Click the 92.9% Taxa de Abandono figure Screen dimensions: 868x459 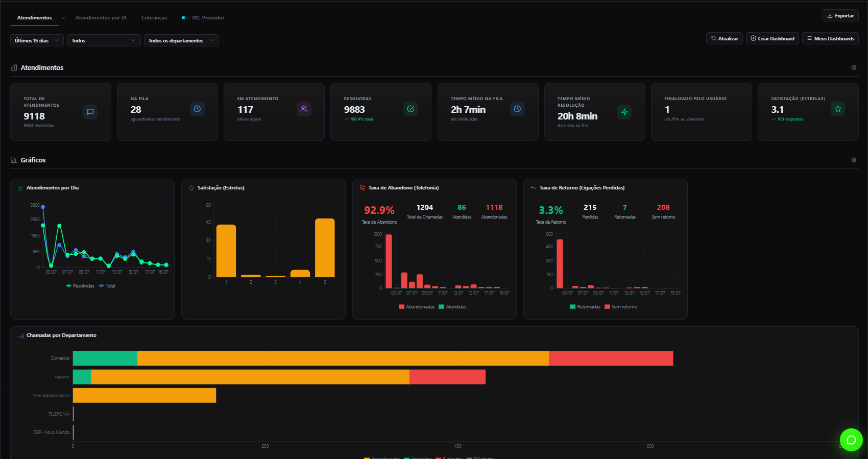(x=379, y=210)
